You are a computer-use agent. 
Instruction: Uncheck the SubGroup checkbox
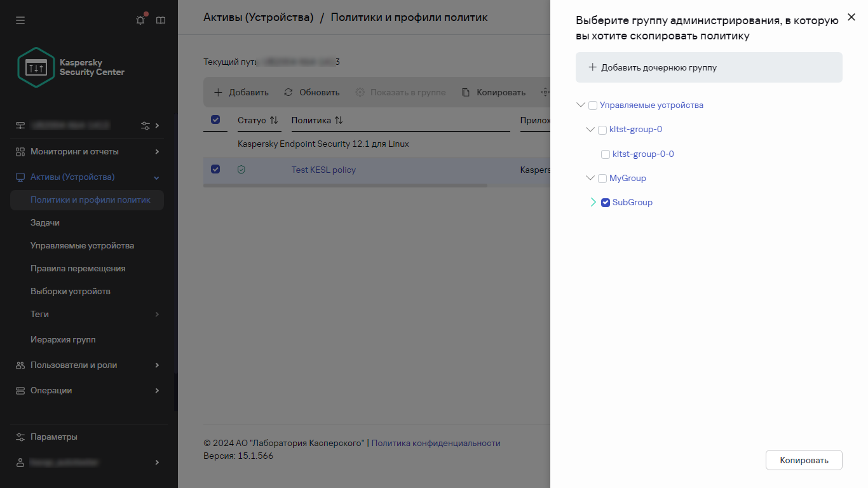click(x=606, y=203)
